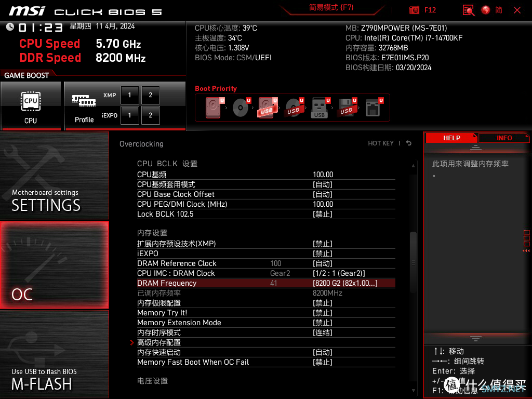Click the settings list scrollbar thumb
The image size is (532, 399).
[x=413, y=262]
